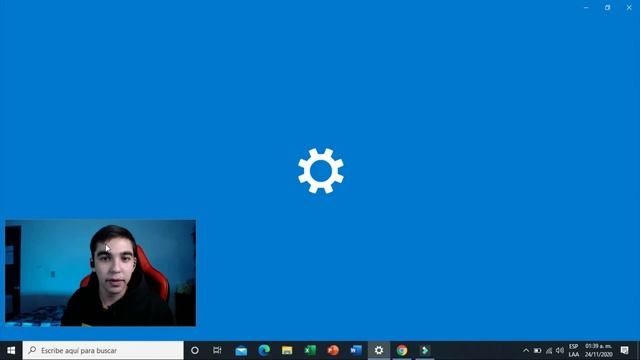
Task: Launch the Mail app from the taskbar
Action: point(241,350)
